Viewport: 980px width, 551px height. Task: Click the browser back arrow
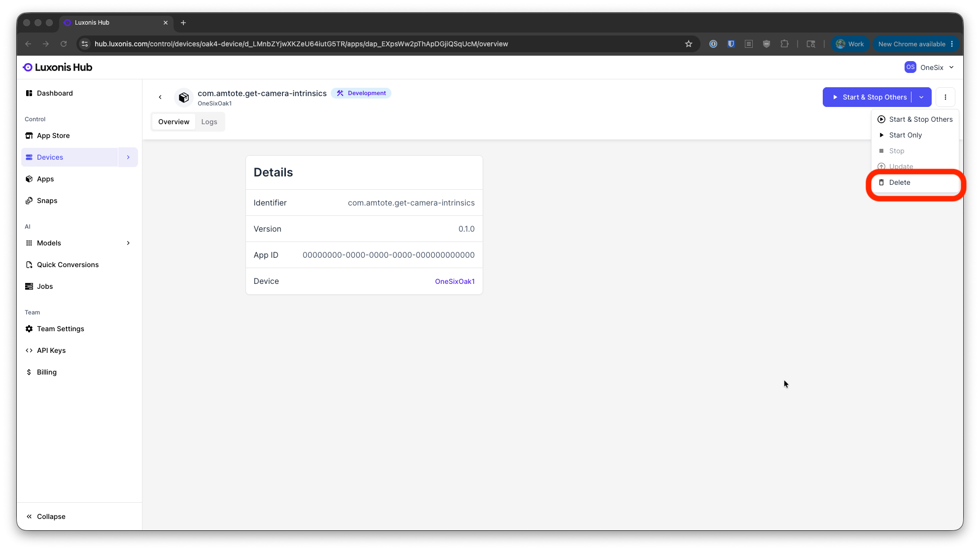tap(28, 44)
